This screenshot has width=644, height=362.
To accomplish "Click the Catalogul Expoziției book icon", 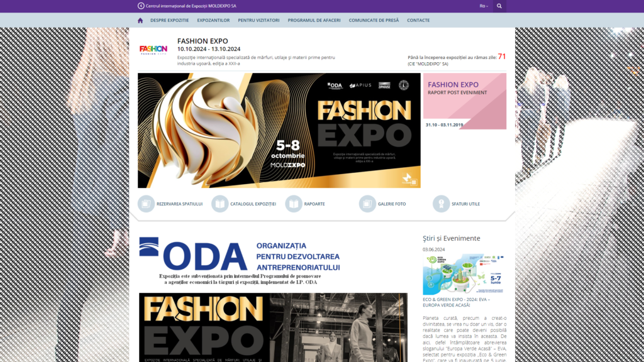I will tap(219, 204).
